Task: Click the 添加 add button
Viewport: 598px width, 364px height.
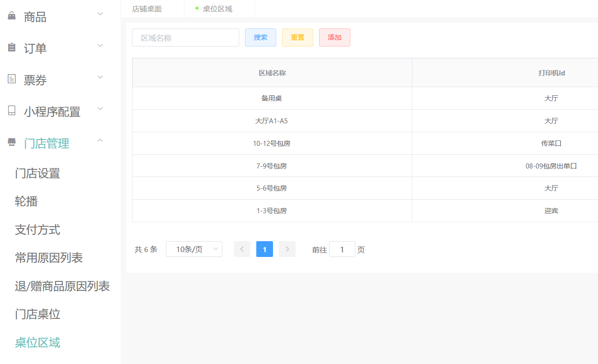Action: tap(334, 37)
